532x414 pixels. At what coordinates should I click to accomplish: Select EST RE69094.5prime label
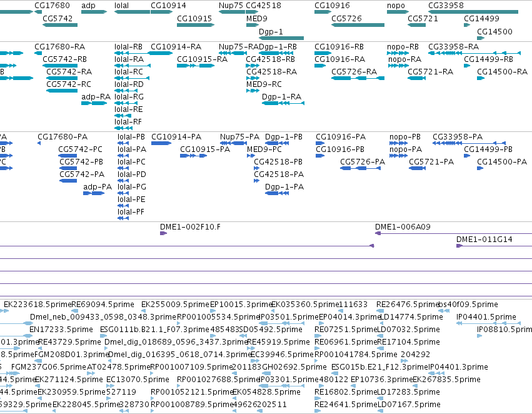[103, 305]
